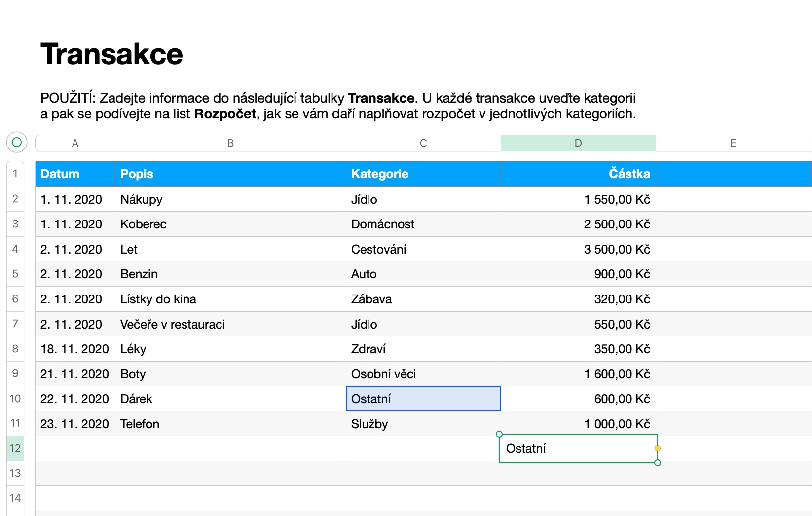Click the Datum header cell
This screenshot has height=516, width=812.
[x=75, y=174]
